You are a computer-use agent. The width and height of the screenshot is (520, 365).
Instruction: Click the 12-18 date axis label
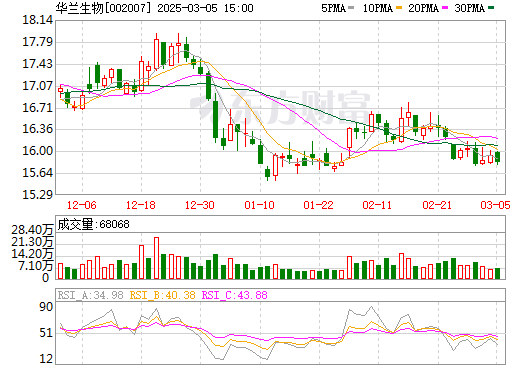point(141,205)
